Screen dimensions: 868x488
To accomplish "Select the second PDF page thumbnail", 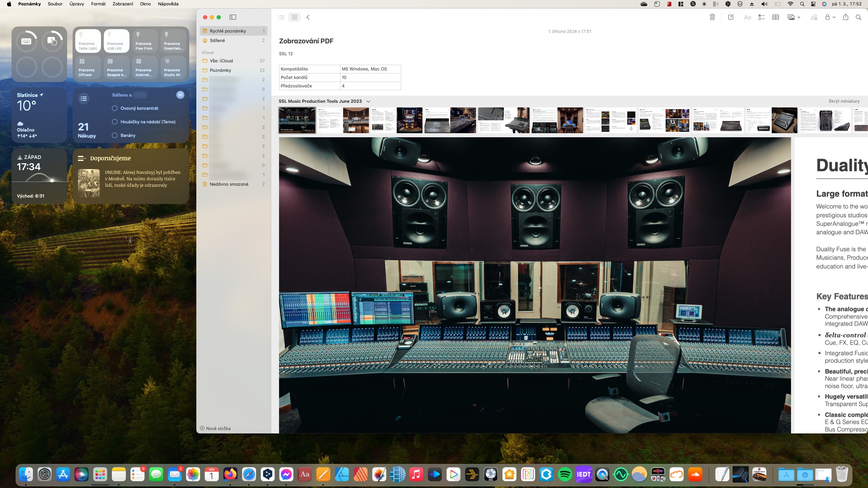I will [343, 120].
